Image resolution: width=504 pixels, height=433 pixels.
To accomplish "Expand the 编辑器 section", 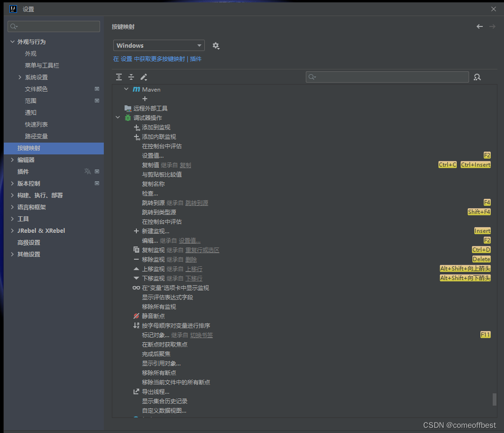I will 12,160.
